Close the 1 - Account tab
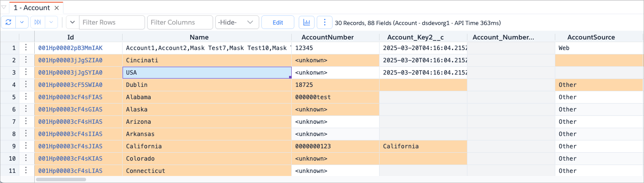 click(57, 8)
